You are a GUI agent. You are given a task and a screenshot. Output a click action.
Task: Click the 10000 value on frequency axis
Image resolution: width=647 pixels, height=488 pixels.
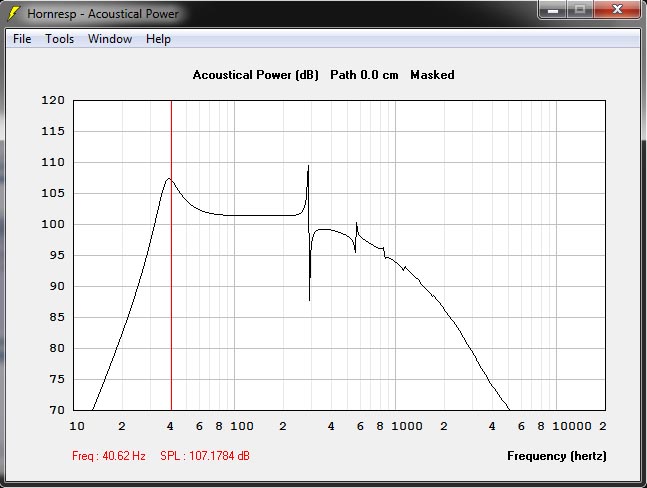pyautogui.click(x=571, y=426)
